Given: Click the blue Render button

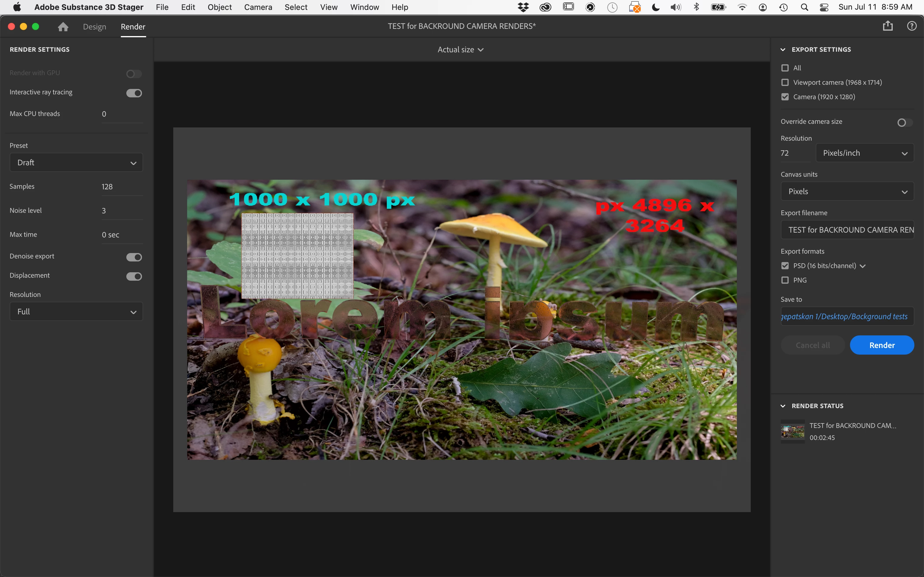Looking at the screenshot, I should [882, 345].
